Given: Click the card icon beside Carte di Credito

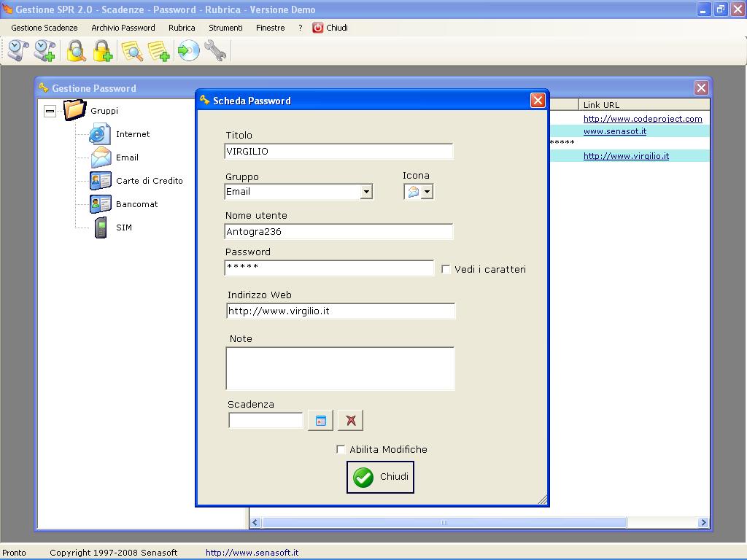Looking at the screenshot, I should [101, 181].
